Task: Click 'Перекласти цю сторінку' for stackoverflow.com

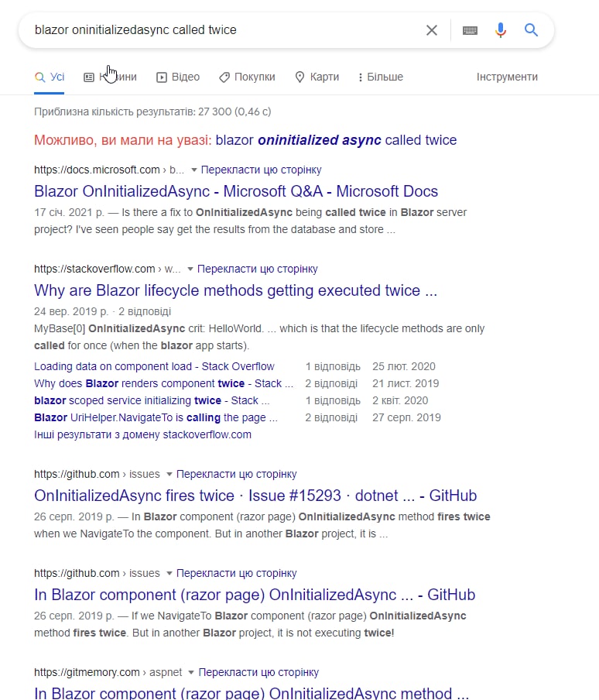Action: 258,269
